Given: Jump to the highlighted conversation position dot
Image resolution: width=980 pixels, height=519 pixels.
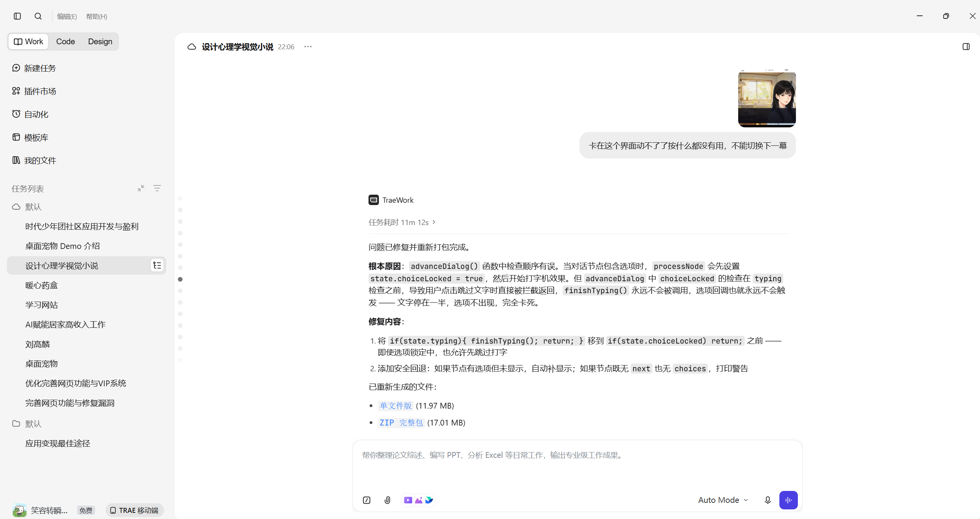Looking at the screenshot, I should 180,279.
